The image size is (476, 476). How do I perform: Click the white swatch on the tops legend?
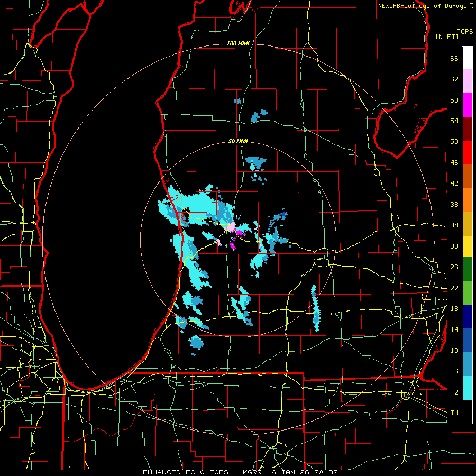467,58
